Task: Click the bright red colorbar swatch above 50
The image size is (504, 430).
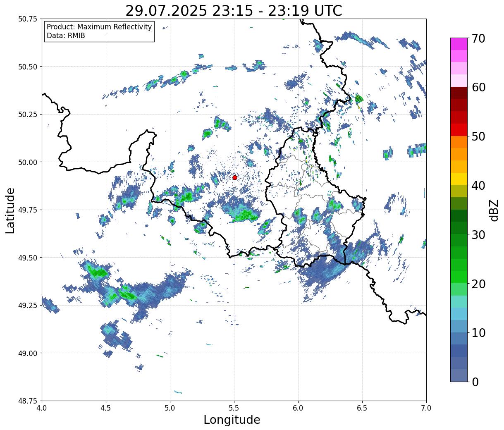Action: 459,130
